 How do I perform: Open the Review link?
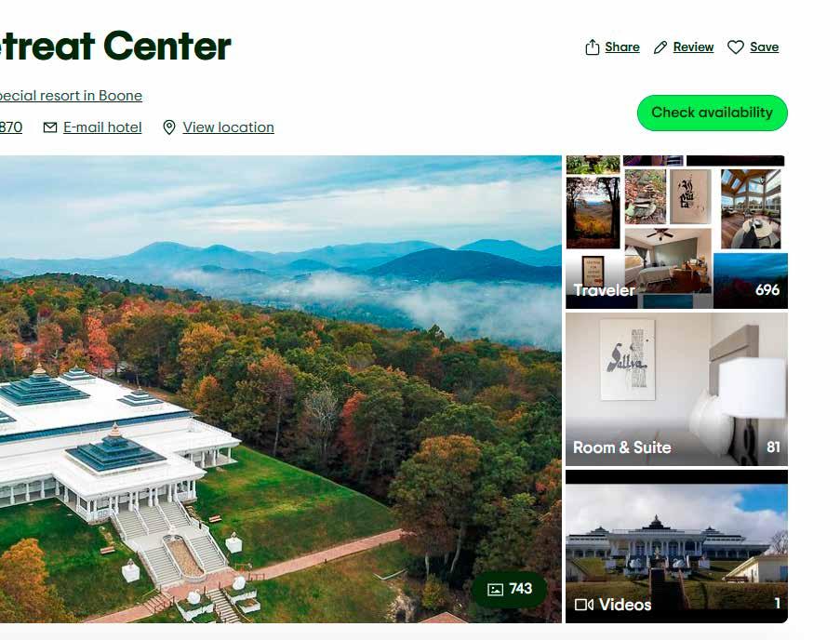(693, 47)
